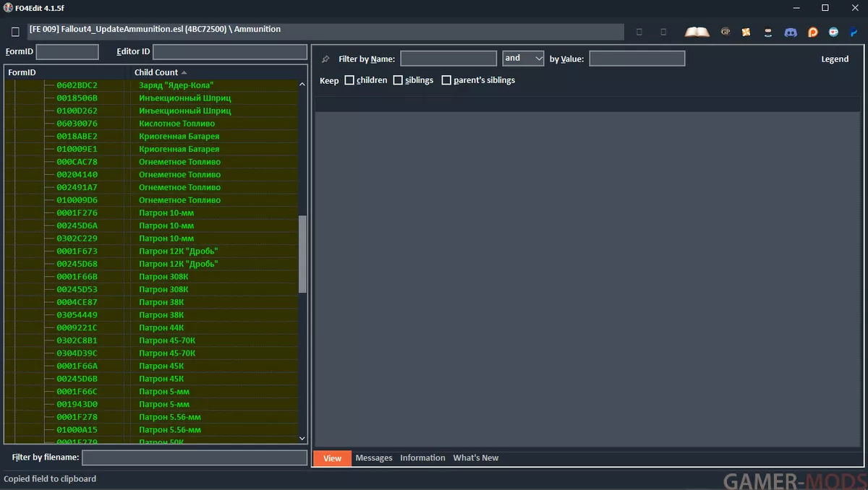Select tree row with FormID 0004CE87
Image resolution: width=868 pixels, height=490 pixels.
pos(151,302)
